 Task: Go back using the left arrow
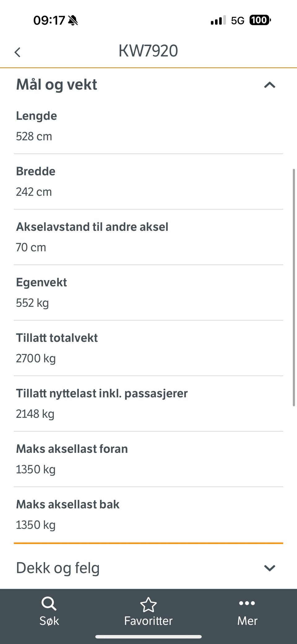tap(17, 52)
